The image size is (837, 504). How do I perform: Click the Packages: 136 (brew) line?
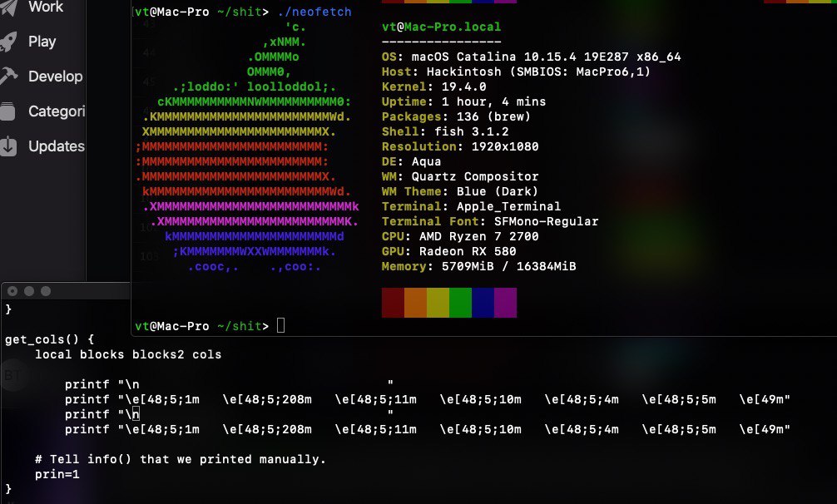pos(457,116)
